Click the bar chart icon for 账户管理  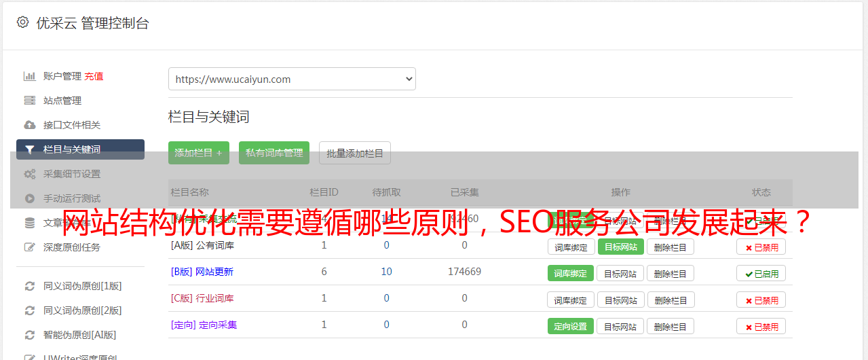[x=30, y=76]
